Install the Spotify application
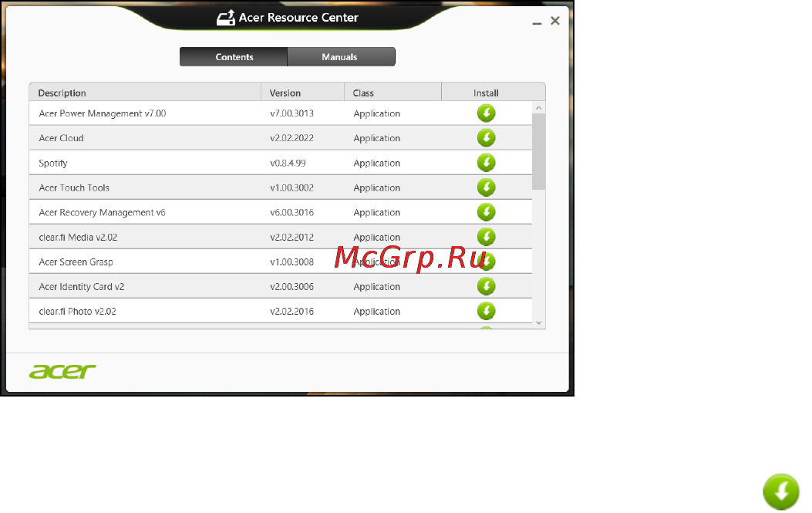Viewport: 812px width, 513px height. tap(487, 163)
